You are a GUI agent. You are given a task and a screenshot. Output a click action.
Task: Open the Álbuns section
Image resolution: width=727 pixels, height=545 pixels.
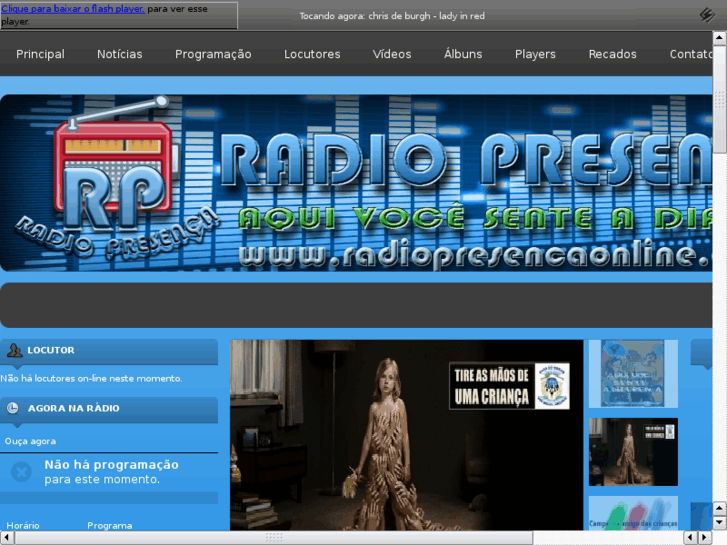tap(463, 54)
